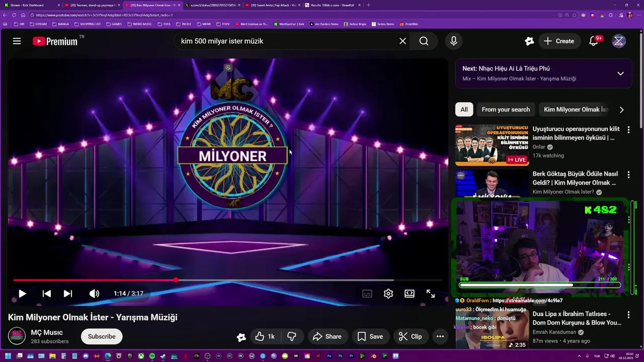The image size is (644, 362).
Task: Clear the search text with the X
Action: coord(403,41)
